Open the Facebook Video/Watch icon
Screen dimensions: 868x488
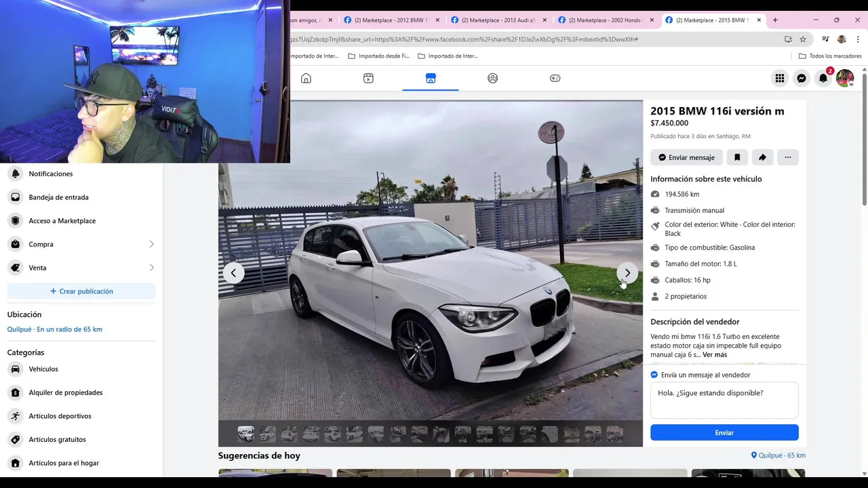click(368, 78)
